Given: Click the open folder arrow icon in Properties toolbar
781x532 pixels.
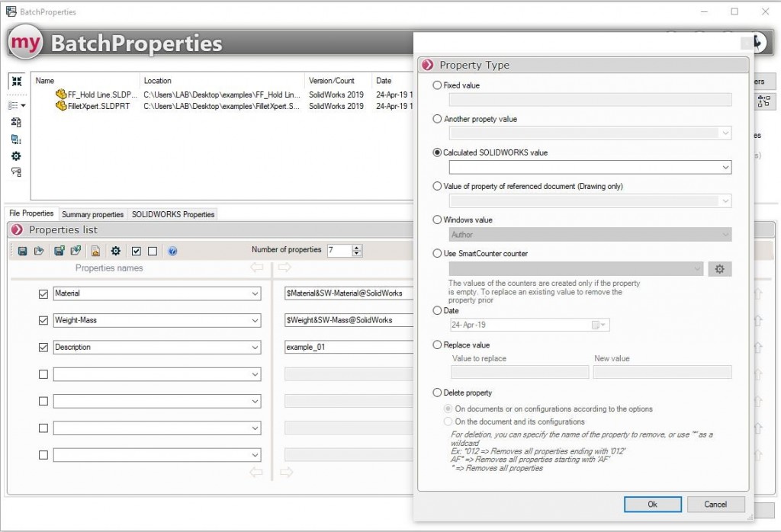Looking at the screenshot, I should coord(39,252).
